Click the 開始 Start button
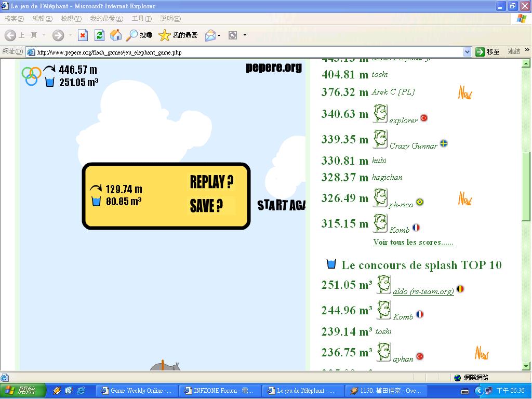532x399 pixels. pos(22,391)
